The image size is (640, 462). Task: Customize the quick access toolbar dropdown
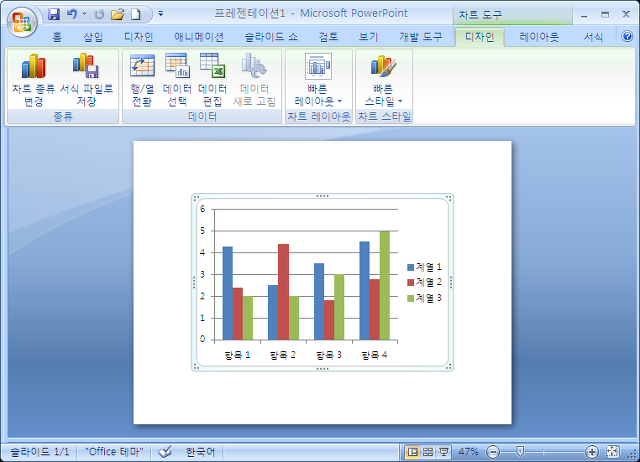pyautogui.click(x=161, y=14)
